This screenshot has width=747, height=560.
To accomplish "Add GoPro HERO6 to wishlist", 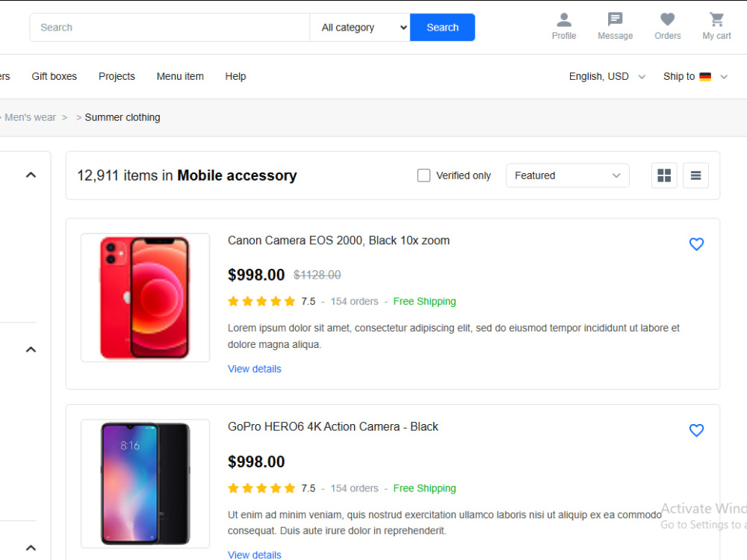I will tap(696, 431).
